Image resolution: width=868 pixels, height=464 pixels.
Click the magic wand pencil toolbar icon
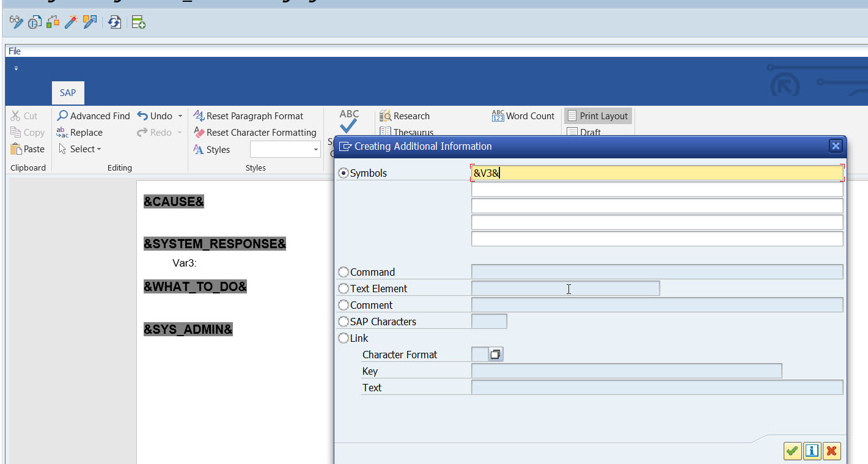point(72,21)
